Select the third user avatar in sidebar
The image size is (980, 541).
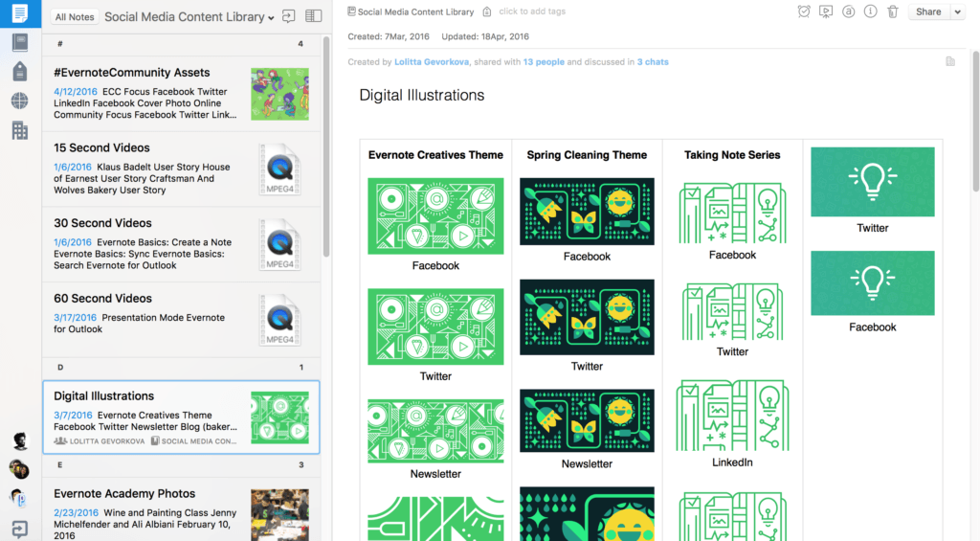pyautogui.click(x=18, y=498)
